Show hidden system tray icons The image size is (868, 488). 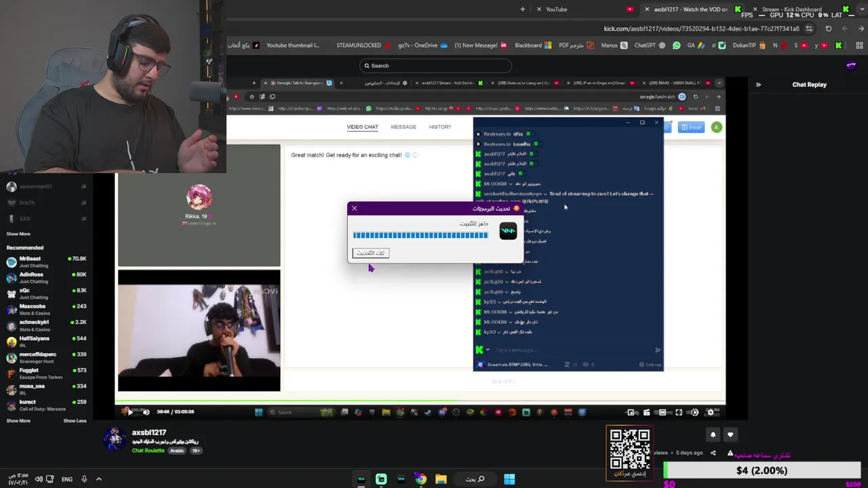pos(98,479)
